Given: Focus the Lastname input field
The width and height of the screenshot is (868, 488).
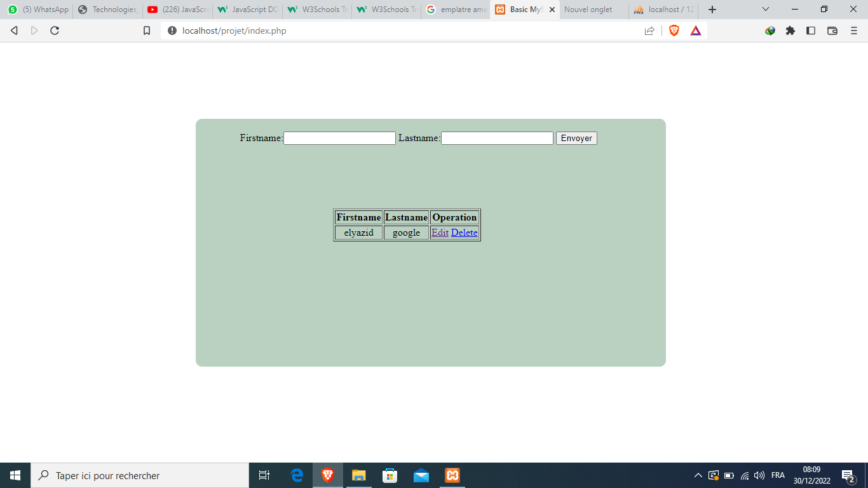Looking at the screenshot, I should pos(497,138).
